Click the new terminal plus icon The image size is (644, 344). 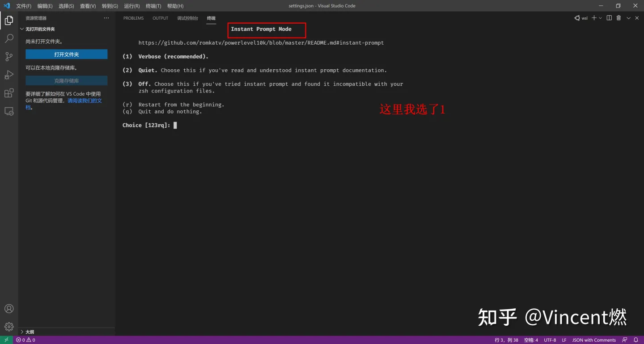pyautogui.click(x=594, y=18)
